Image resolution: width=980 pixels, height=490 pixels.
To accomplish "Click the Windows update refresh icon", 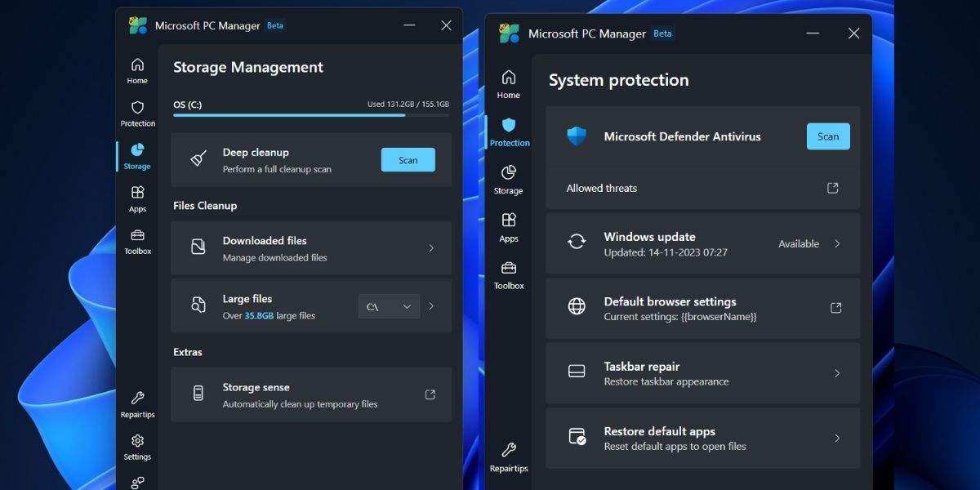I will point(577,243).
